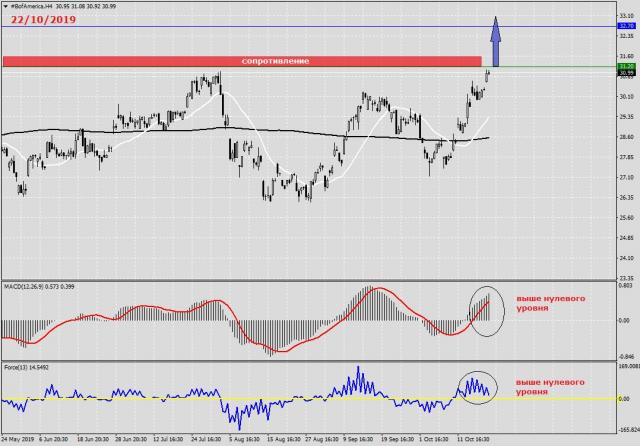Click the 22/10/2019 date label
The width and height of the screenshot is (640, 446).
tap(45, 21)
